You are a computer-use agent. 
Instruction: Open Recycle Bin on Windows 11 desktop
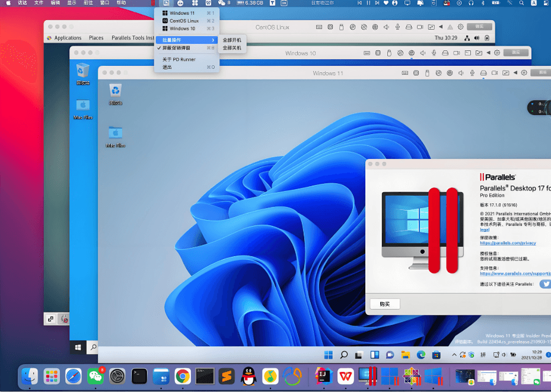pos(115,94)
